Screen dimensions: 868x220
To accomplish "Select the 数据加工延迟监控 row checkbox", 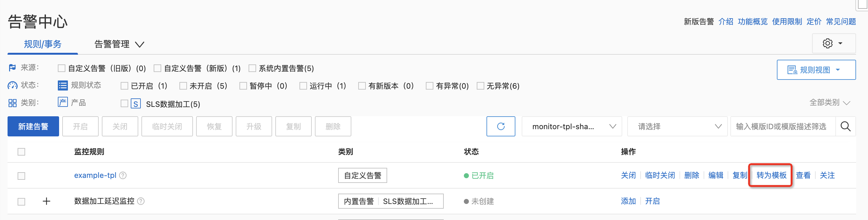I will [21, 201].
